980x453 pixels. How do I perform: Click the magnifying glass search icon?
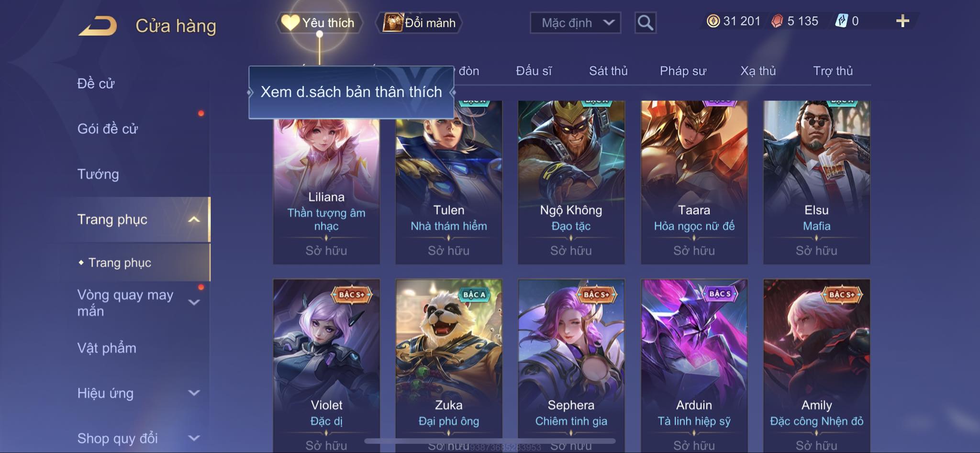[x=645, y=22]
